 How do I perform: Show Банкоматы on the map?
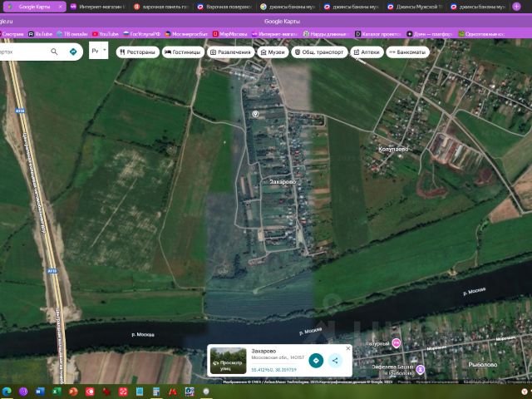click(x=408, y=52)
